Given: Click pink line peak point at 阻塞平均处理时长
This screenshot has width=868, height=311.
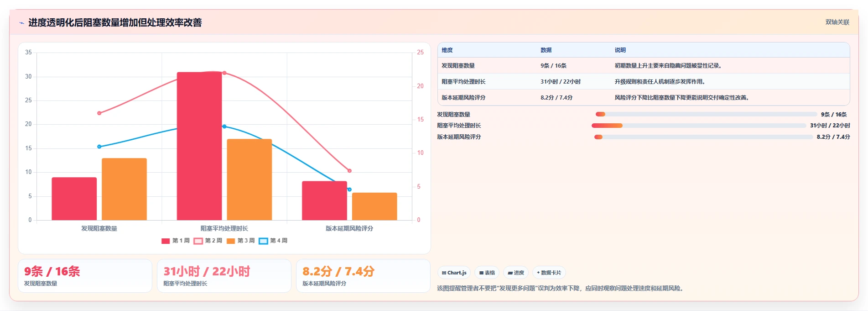Looking at the screenshot, I should pos(224,73).
